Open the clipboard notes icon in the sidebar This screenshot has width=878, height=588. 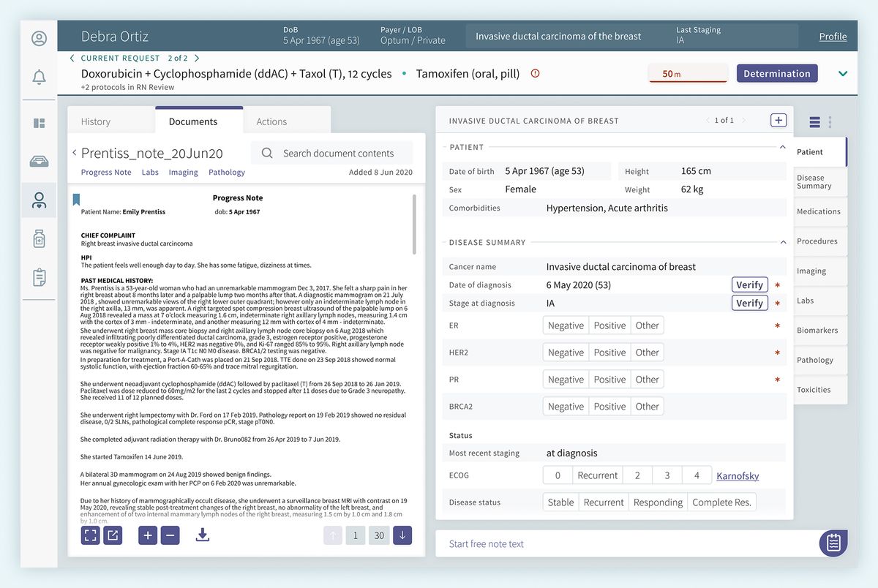(38, 276)
